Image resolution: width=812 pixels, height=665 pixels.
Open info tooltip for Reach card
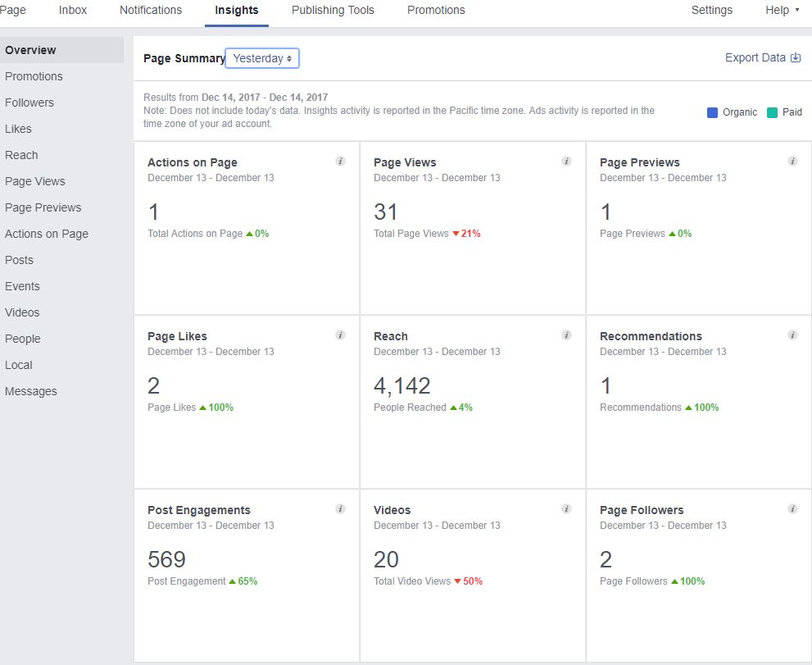pyautogui.click(x=566, y=335)
